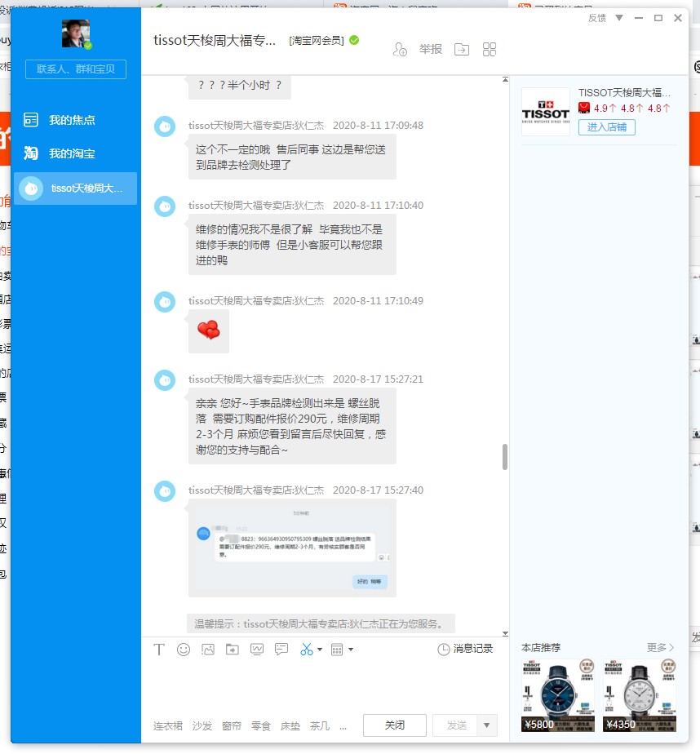Focus the 联系人、群和宝贝 search field
700x754 pixels.
(76, 69)
